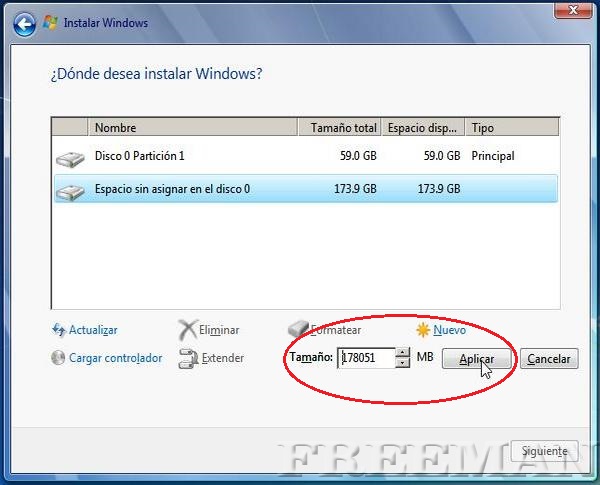
Task: Click the 173.9 GB free space cell
Action: pyautogui.click(x=439, y=189)
